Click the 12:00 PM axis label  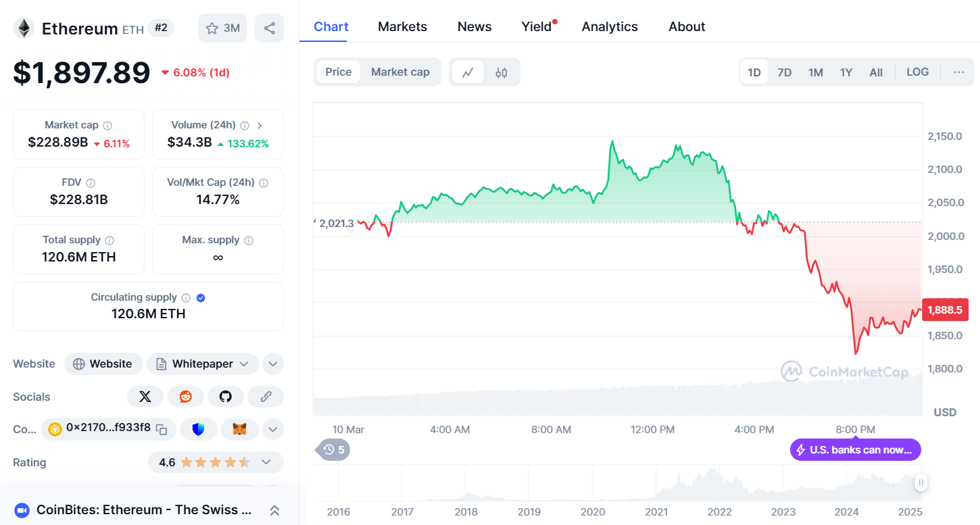(652, 430)
